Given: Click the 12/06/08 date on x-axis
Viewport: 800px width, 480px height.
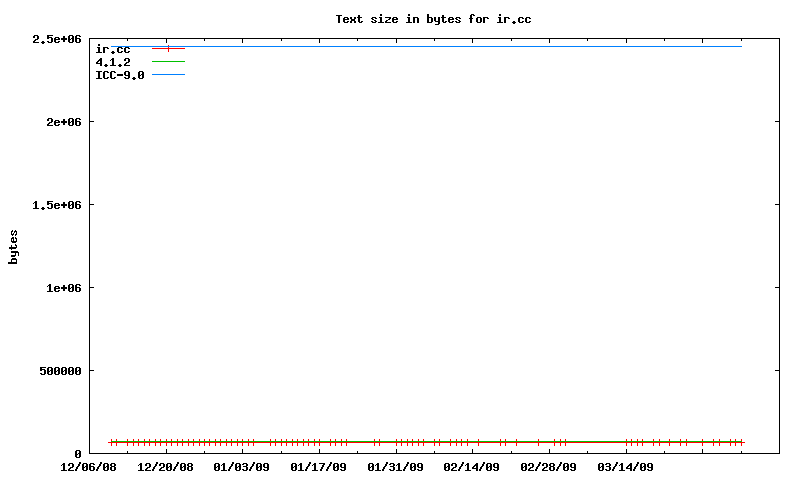Looking at the screenshot, I should coord(88,466).
